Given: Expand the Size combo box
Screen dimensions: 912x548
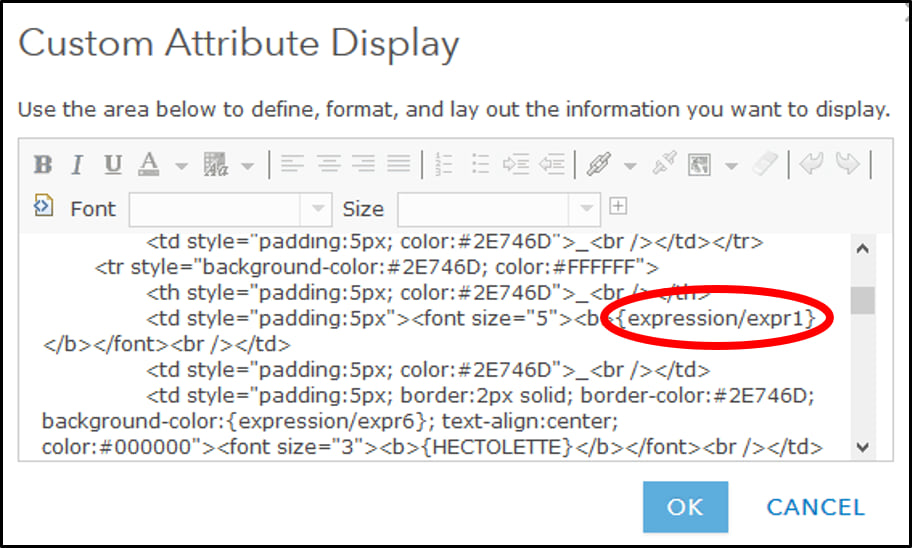Looking at the screenshot, I should tap(586, 209).
